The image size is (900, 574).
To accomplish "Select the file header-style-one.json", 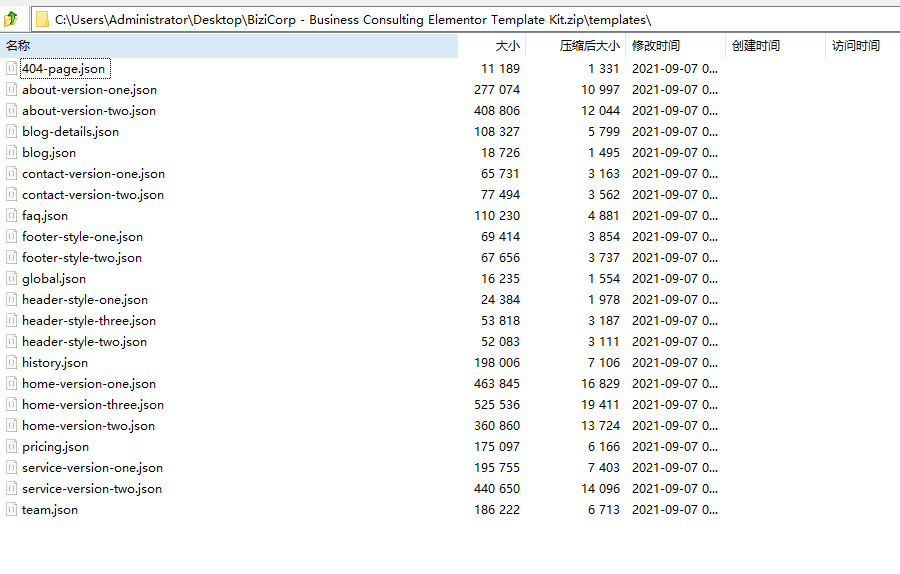I will [85, 300].
